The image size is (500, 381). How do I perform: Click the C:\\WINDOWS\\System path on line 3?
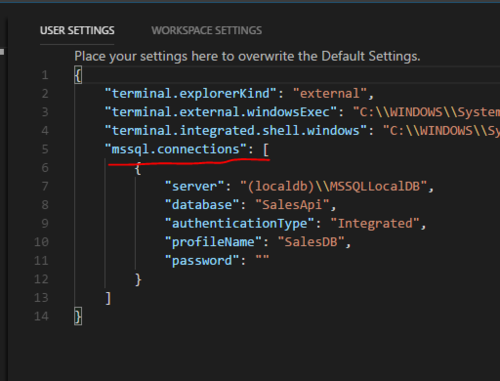pos(426,112)
